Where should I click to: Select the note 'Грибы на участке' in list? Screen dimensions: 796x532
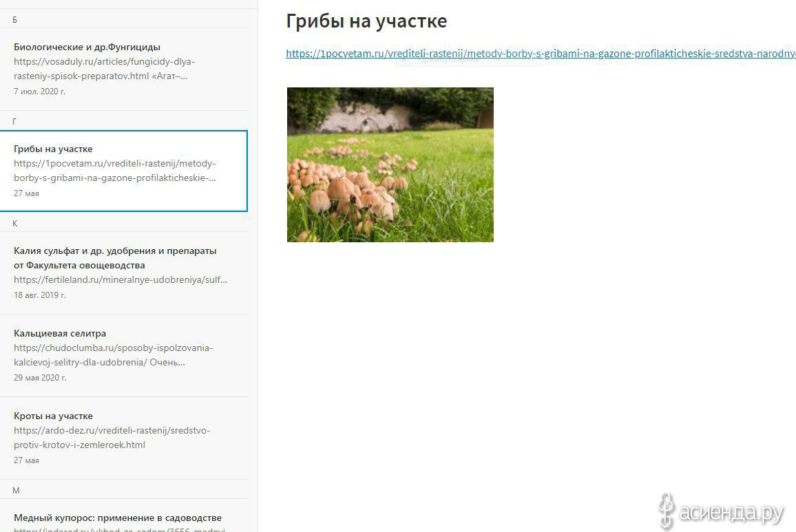click(x=124, y=171)
